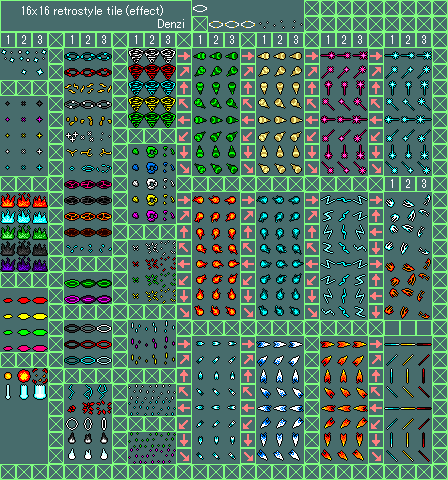Select the broken red ring burst sprite
This screenshot has width=448, height=480.
pyautogui.click(x=40, y=376)
